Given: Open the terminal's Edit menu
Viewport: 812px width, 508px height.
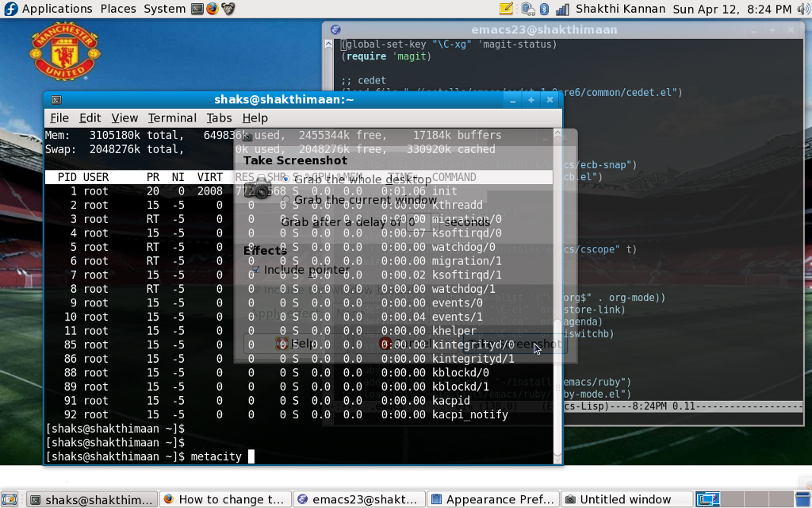Looking at the screenshot, I should pyautogui.click(x=90, y=118).
